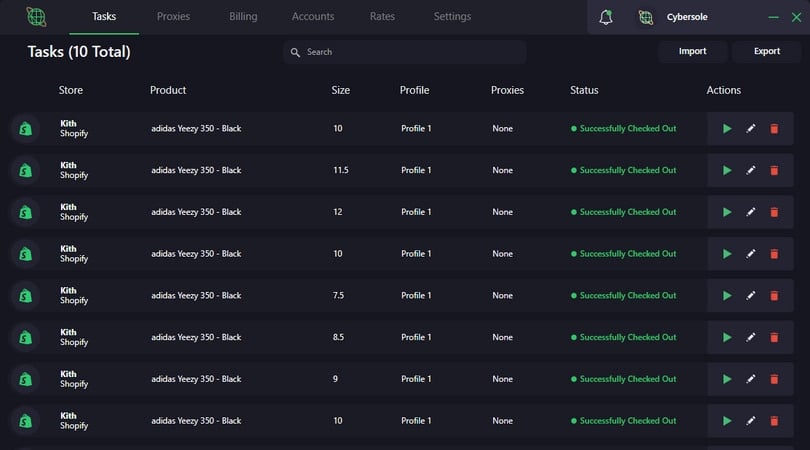The image size is (810, 450).
Task: Open the Settings tab
Action: 452,17
